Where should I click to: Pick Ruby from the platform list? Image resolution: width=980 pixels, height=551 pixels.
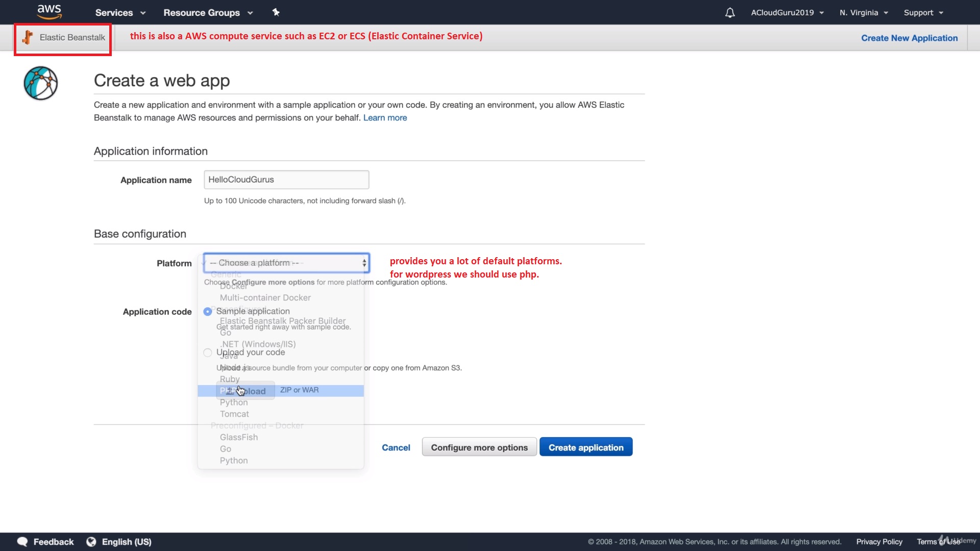(230, 379)
